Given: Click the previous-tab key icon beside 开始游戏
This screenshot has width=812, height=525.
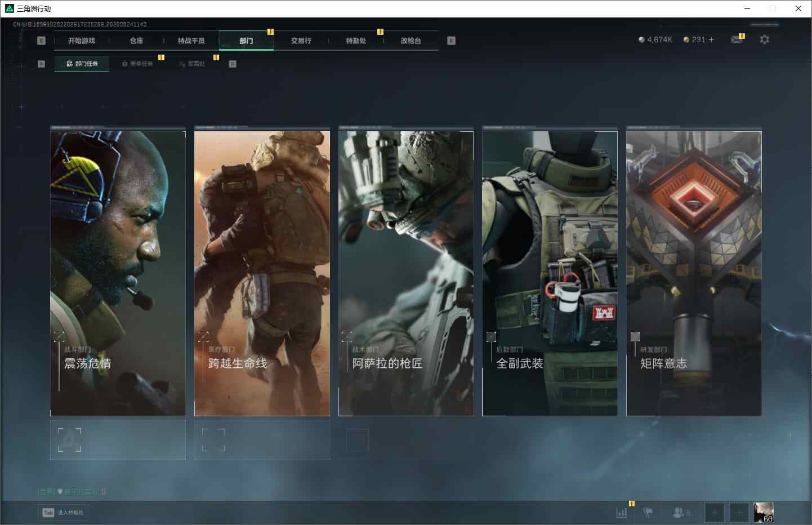Looking at the screenshot, I should (x=41, y=41).
